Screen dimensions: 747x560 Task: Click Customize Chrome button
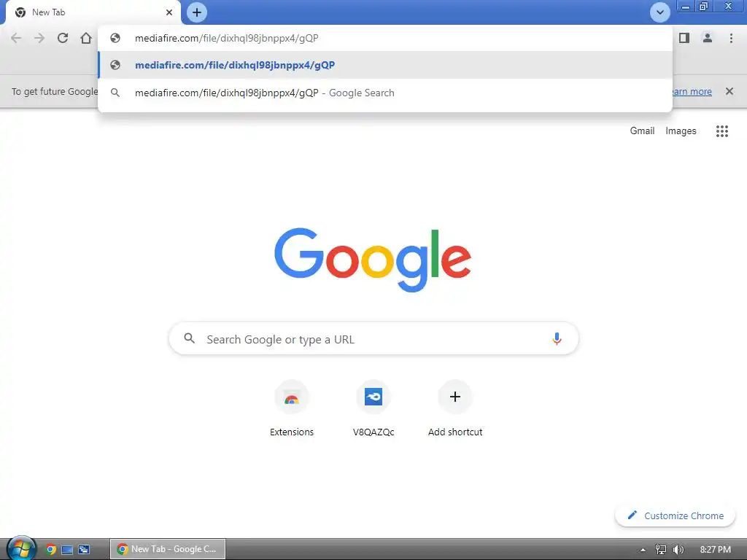click(675, 516)
